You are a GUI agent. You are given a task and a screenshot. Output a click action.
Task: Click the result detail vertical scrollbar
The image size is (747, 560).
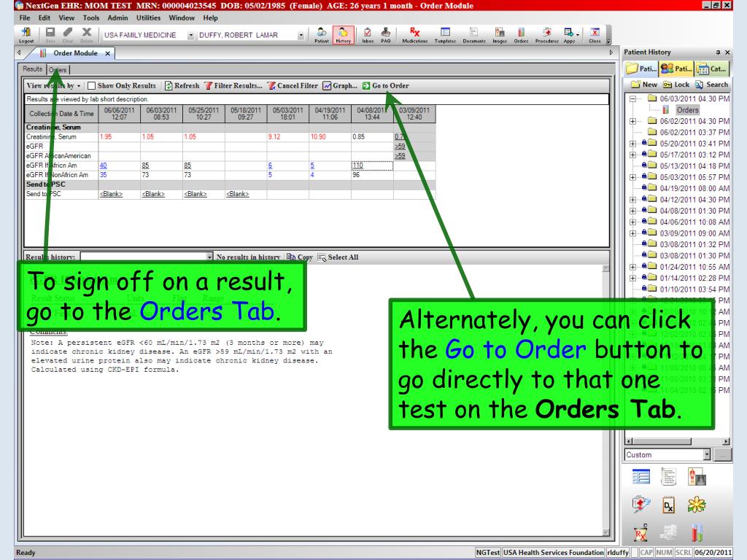(x=605, y=400)
